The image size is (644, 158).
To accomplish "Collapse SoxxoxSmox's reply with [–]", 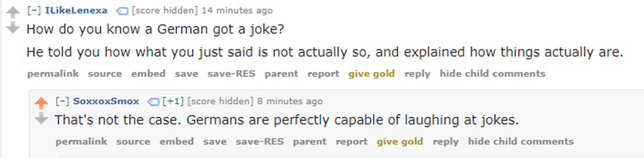I will tap(62, 101).
